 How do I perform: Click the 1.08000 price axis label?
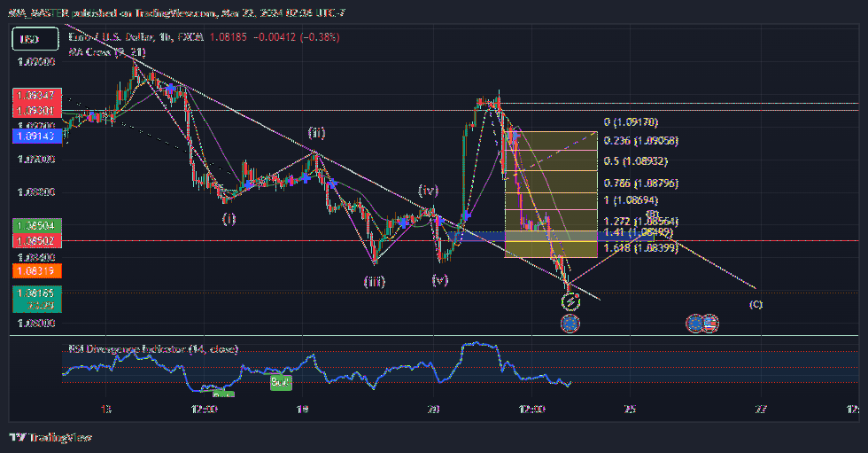(36, 323)
